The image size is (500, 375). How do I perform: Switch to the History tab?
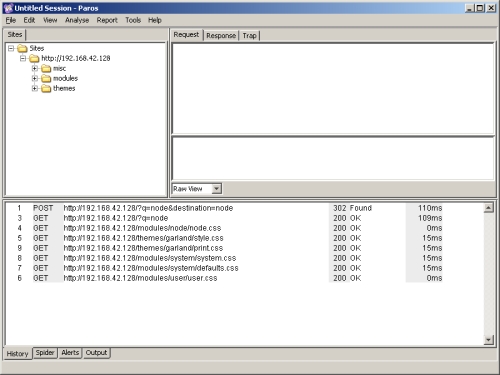pyautogui.click(x=18, y=354)
